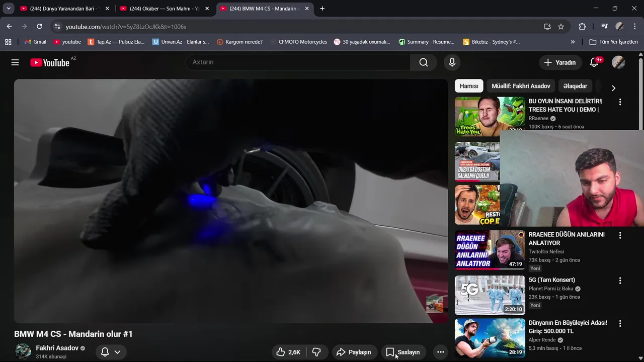
Task: Dislike the video with thumbs down
Action: point(316,352)
